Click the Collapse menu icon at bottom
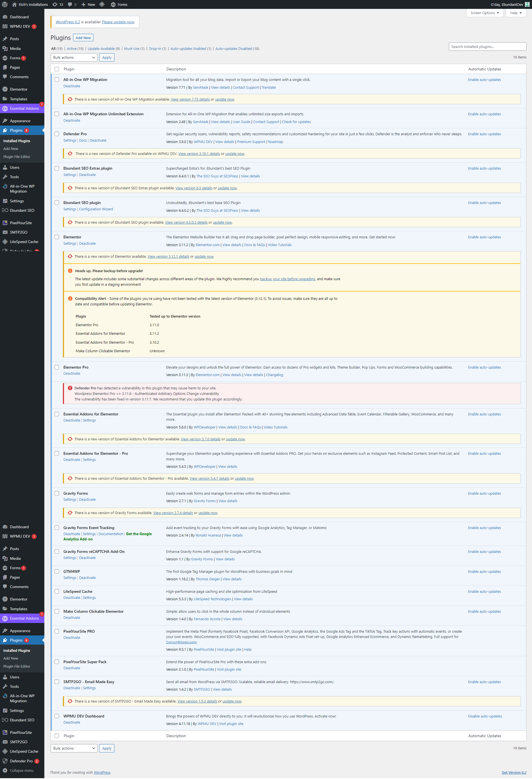This screenshot has height=779, width=532. 5,770
